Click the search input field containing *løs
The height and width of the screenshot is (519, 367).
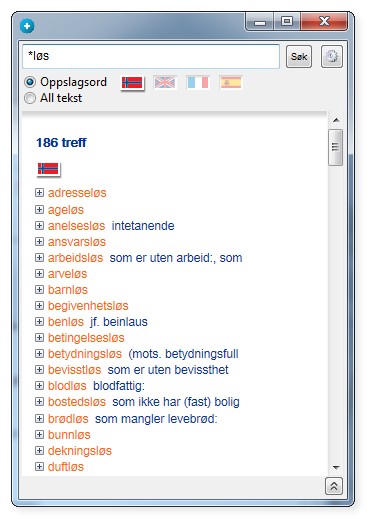151,56
